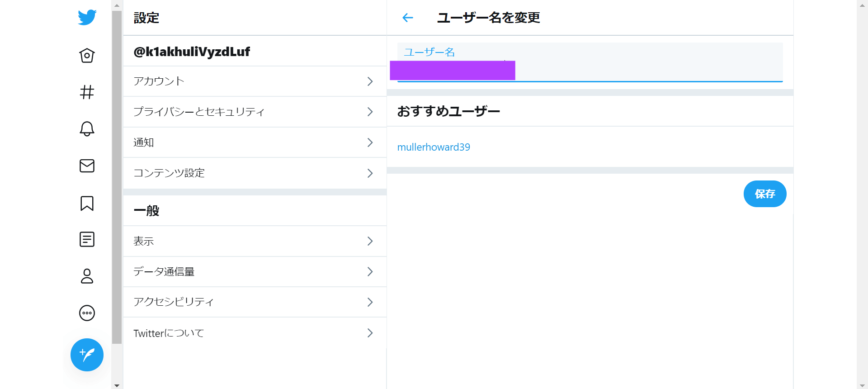Open the コンテンツ設定 menu item
The width and height of the screenshot is (868, 389).
(255, 173)
